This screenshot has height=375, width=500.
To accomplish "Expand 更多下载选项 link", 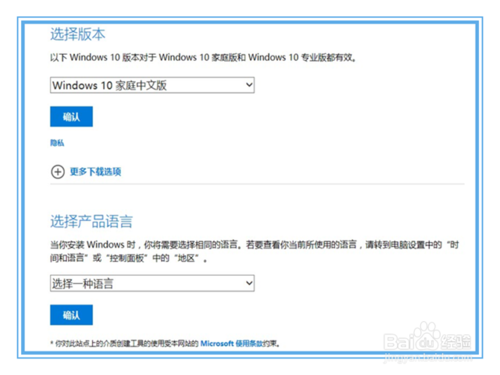I will click(95, 172).
